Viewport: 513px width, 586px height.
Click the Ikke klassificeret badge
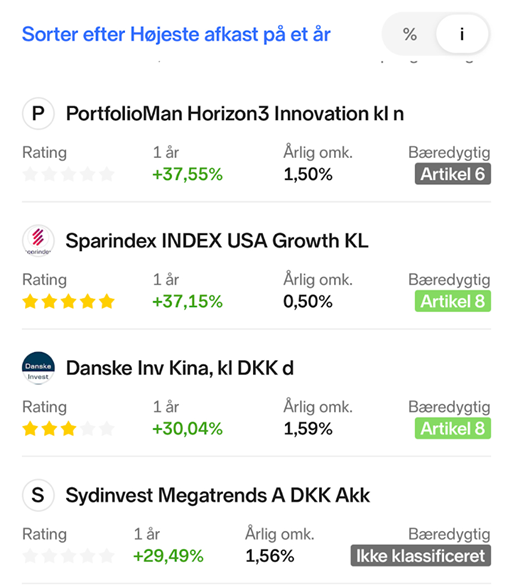(x=420, y=555)
